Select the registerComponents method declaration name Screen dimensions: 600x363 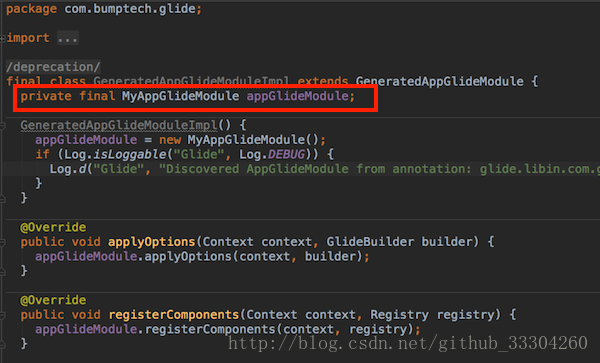coord(174,315)
